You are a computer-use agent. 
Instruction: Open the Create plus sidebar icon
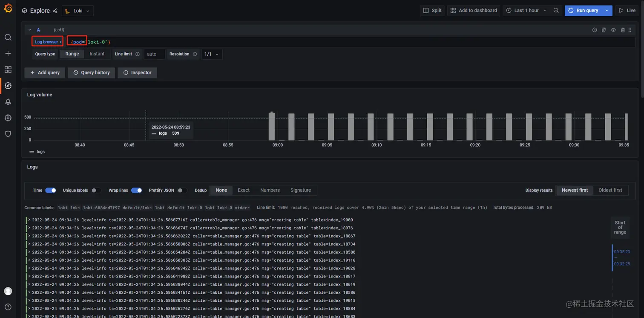pos(8,53)
